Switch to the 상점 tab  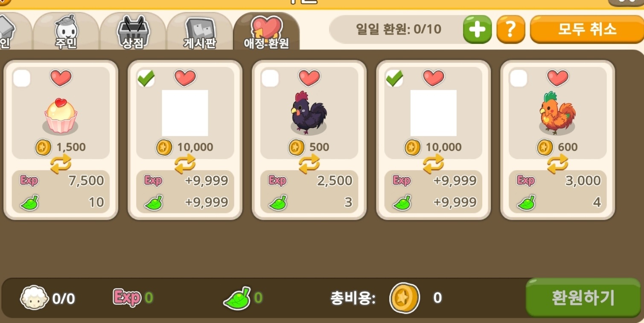point(133,32)
